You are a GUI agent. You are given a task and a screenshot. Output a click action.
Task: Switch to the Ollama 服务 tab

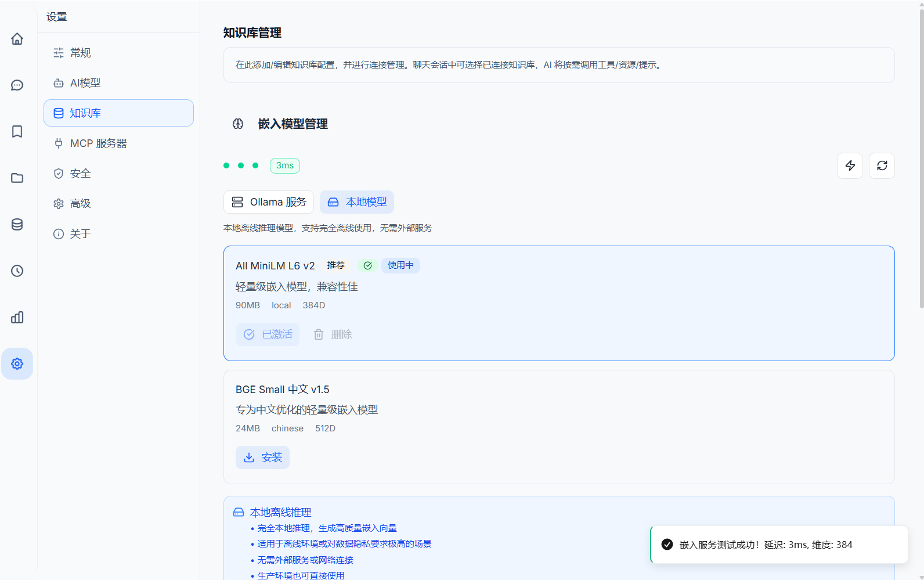269,202
